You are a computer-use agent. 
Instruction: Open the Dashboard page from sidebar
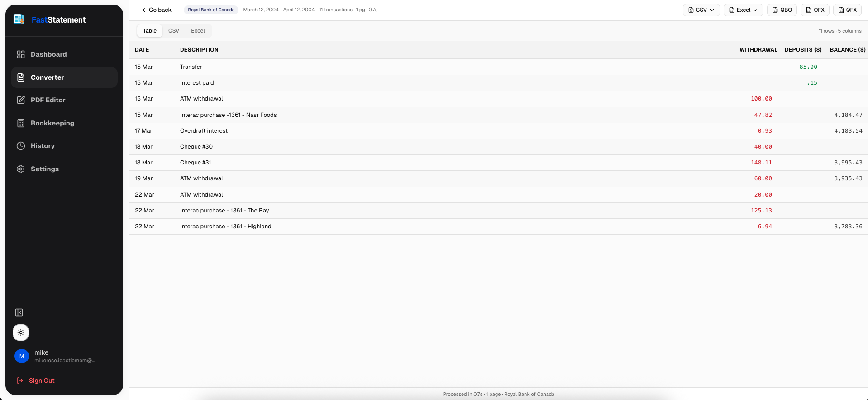48,54
